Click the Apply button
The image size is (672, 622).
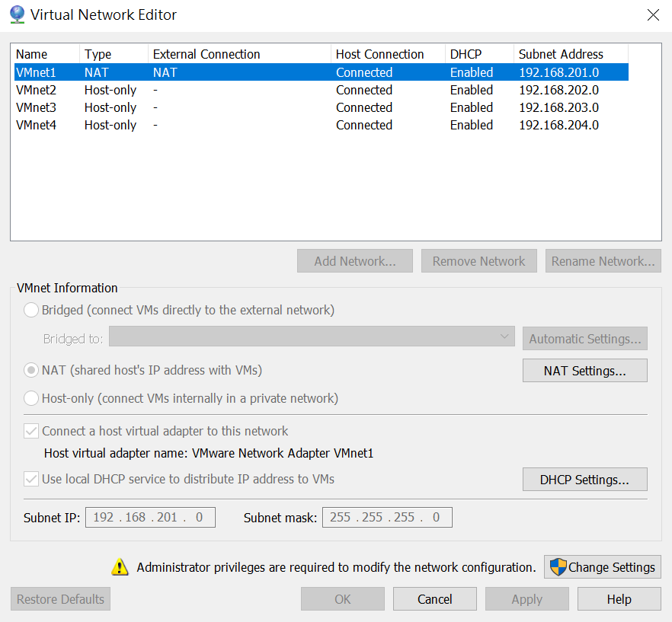(526, 599)
